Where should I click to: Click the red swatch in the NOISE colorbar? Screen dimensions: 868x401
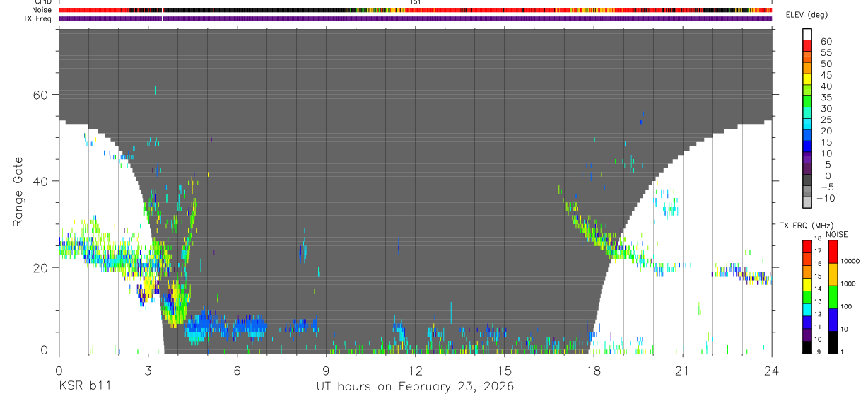832,251
